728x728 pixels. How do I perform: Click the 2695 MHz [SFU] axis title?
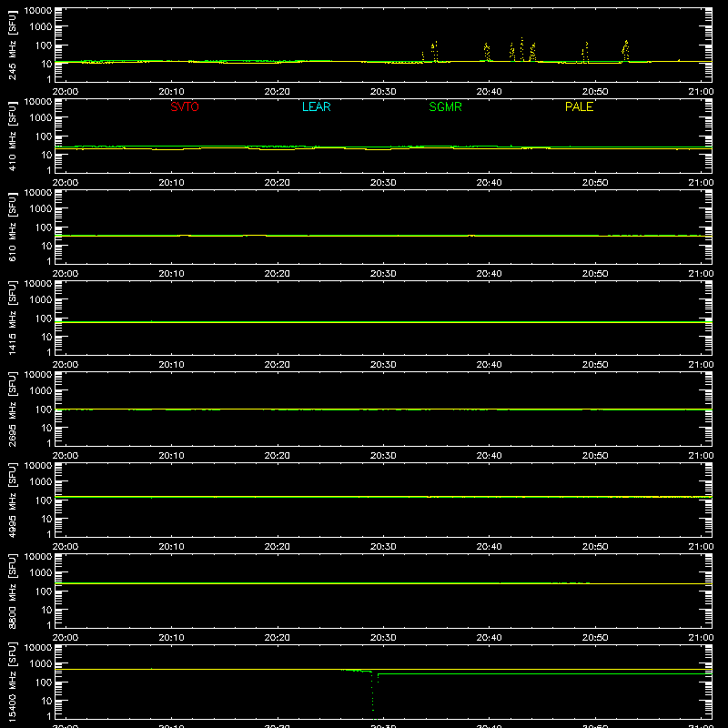pos(12,409)
